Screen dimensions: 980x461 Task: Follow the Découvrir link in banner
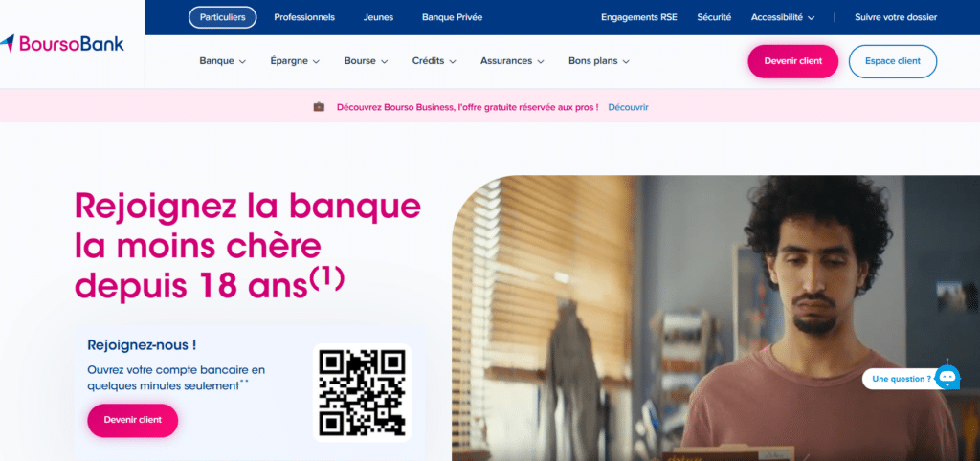click(x=628, y=107)
